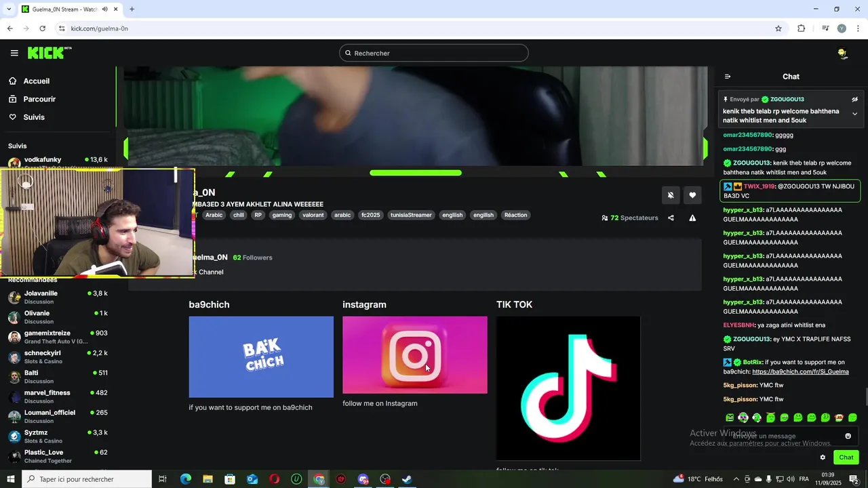
Task: Open Jolavanille recommended channel
Action: [x=58, y=297]
